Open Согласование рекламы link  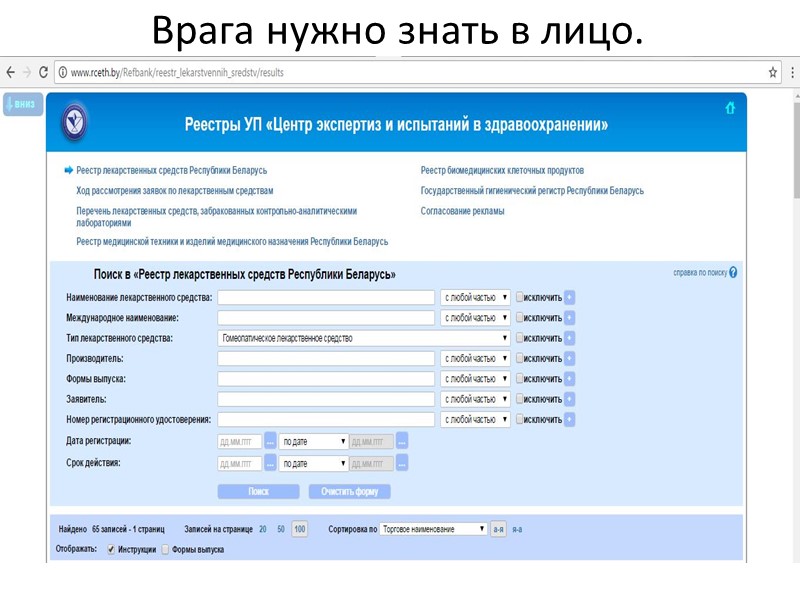pyautogui.click(x=462, y=211)
